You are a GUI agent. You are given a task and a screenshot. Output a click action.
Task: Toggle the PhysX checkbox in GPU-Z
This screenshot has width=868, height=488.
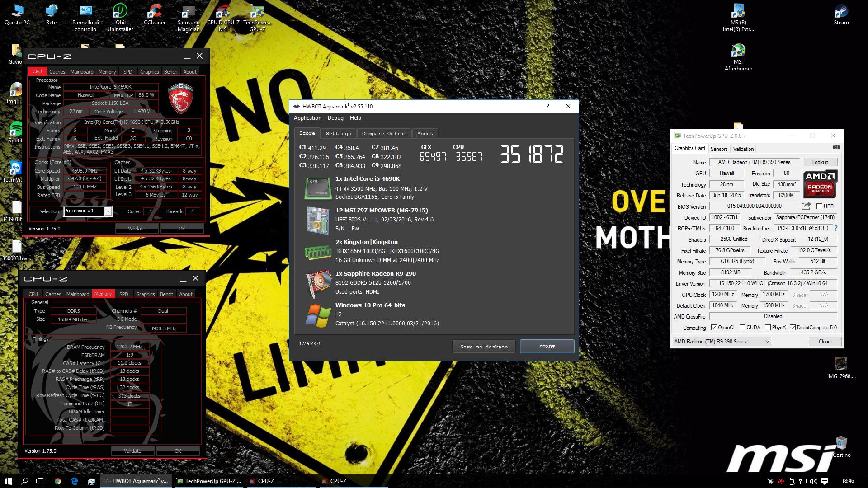768,328
